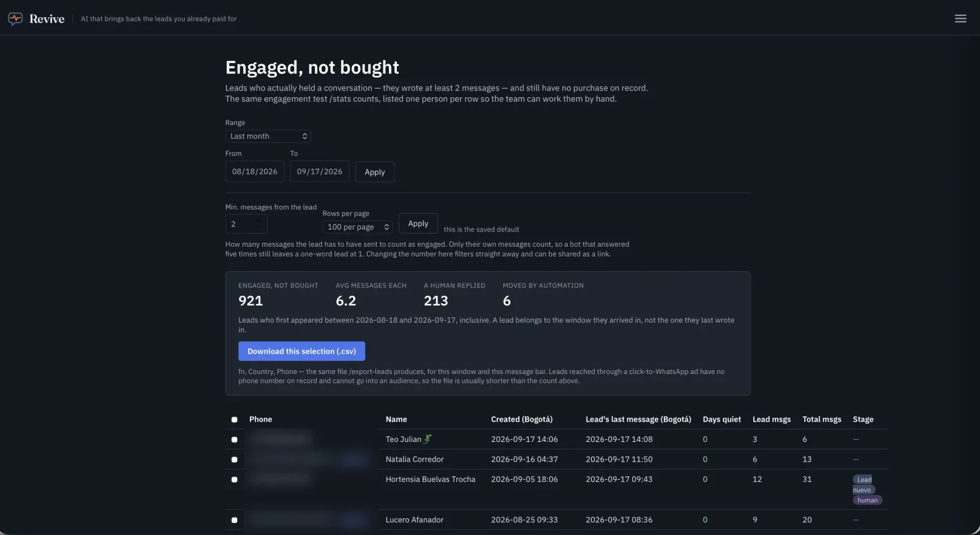Click total msgs '31' in Hortensia row

point(807,479)
